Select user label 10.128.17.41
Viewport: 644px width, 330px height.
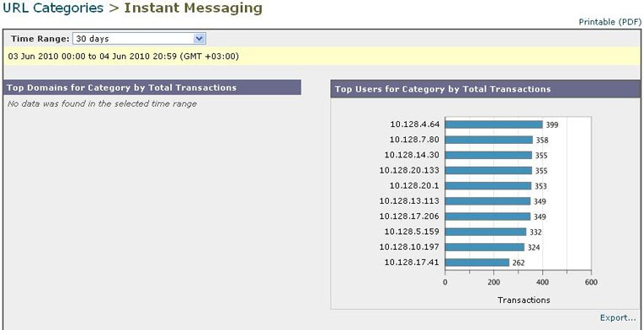coord(412,262)
